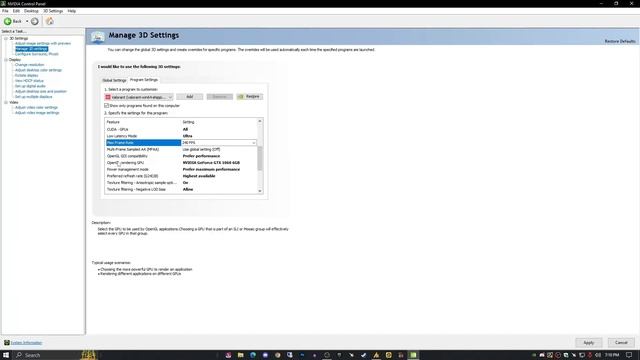Screen dimensions: 640x360
Task: Click the System Information icon at bottom left
Action: tap(7, 342)
